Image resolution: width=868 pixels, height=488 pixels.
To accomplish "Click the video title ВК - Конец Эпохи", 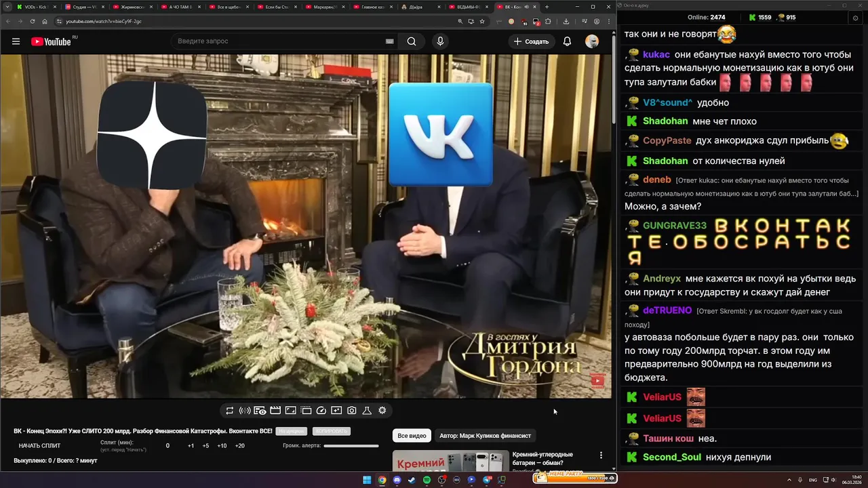I will [143, 431].
